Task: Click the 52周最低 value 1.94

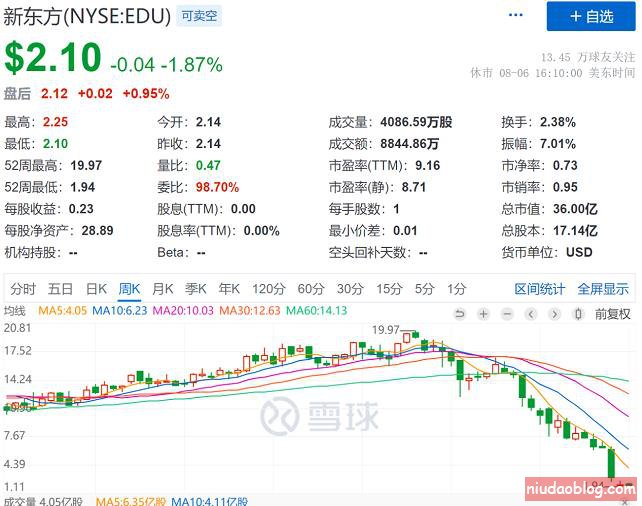Action: tap(83, 187)
